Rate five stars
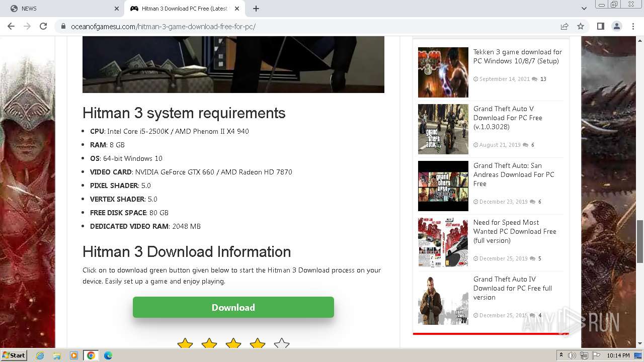The image size is (644, 362). coord(282,344)
